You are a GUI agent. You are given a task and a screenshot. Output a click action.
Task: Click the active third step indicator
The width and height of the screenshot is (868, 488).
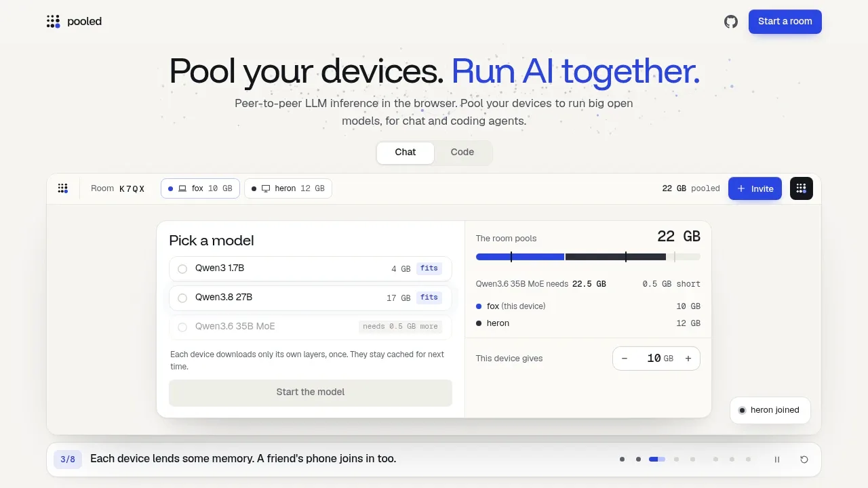coord(657,460)
